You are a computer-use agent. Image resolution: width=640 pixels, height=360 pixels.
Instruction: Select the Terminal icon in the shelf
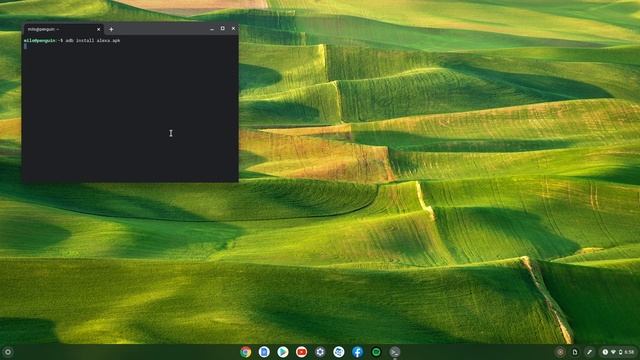tap(395, 352)
